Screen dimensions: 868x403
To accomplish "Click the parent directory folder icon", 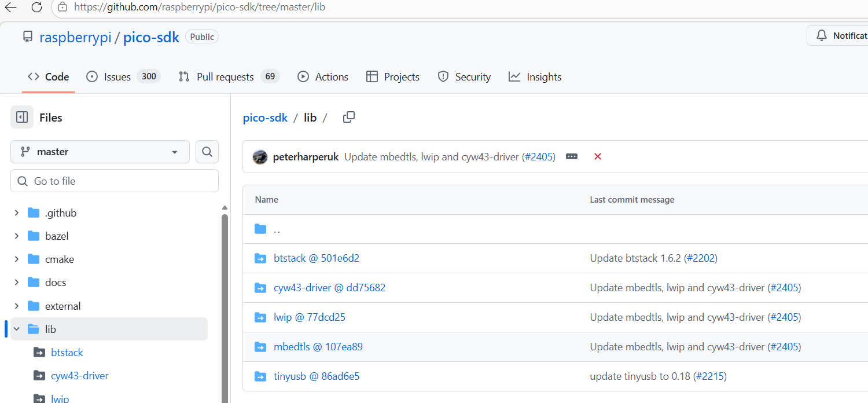I will 260,229.
